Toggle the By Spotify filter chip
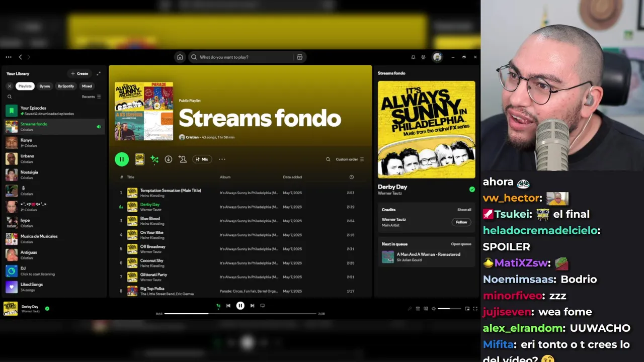The width and height of the screenshot is (644, 362). tap(65, 86)
